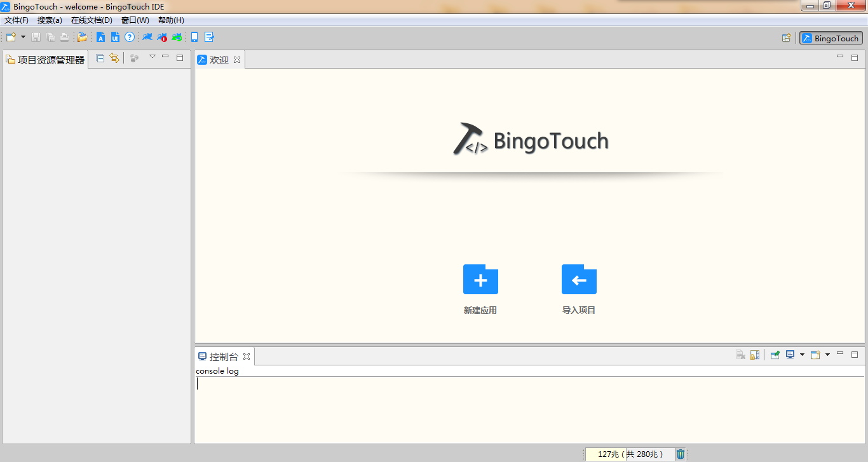Screen dimensions: 868x462
Task: Click the Tomcat cat icon with red stop badge
Action: (162, 37)
